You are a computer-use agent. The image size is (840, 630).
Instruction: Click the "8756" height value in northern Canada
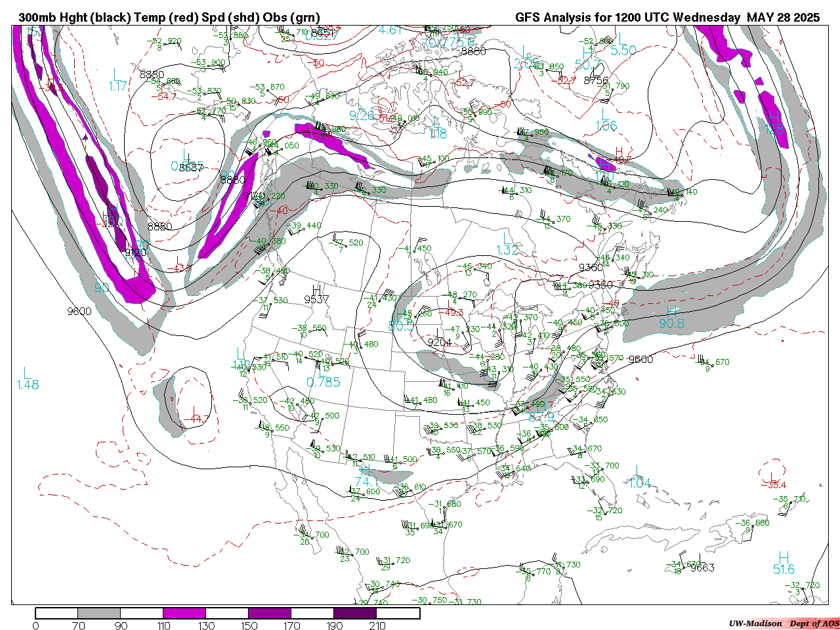point(596,80)
